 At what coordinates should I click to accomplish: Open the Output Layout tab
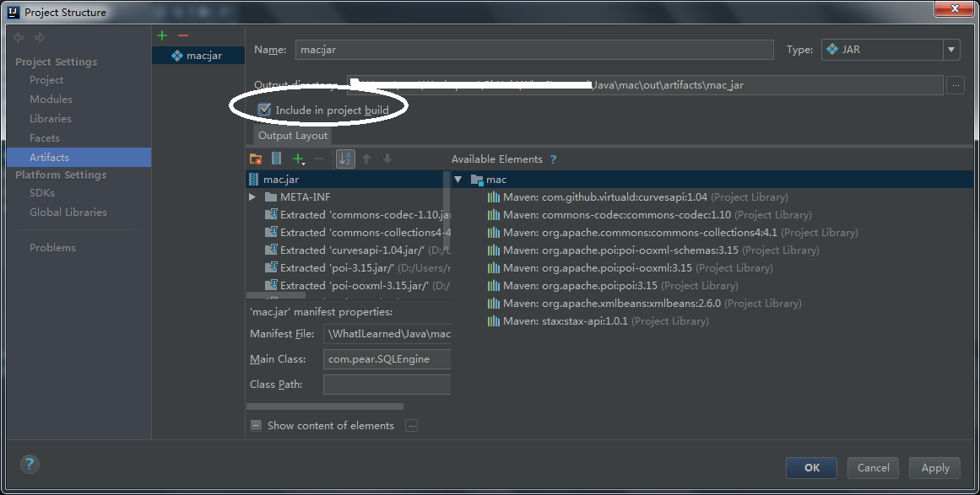point(293,136)
